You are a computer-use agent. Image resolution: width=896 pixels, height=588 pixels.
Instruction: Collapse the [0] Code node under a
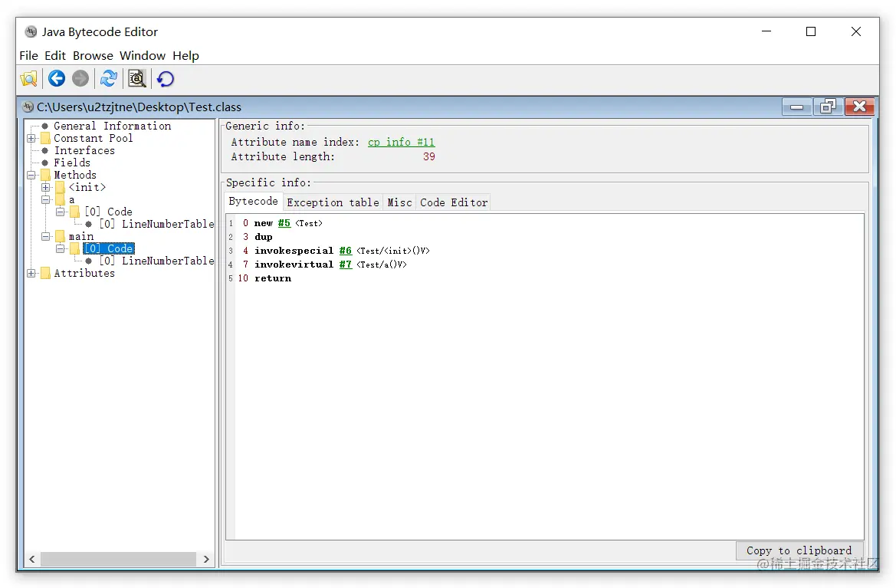(x=60, y=212)
